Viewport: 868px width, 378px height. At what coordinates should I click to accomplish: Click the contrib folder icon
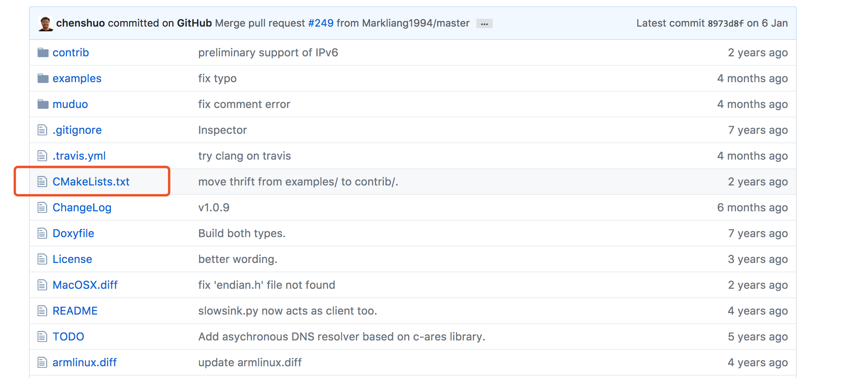coord(43,52)
